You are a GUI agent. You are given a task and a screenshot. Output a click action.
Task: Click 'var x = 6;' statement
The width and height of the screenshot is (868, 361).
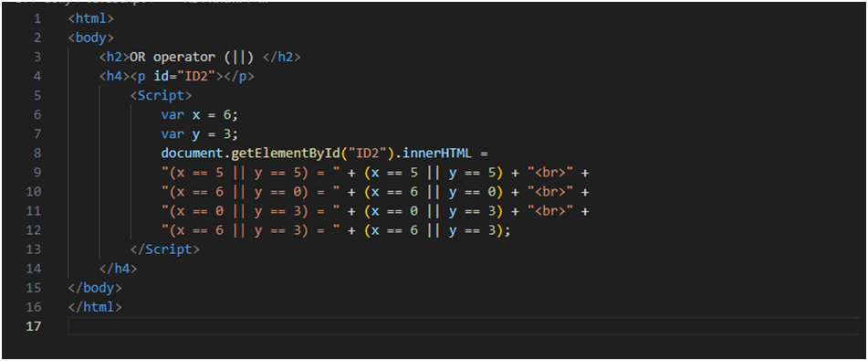coord(200,115)
